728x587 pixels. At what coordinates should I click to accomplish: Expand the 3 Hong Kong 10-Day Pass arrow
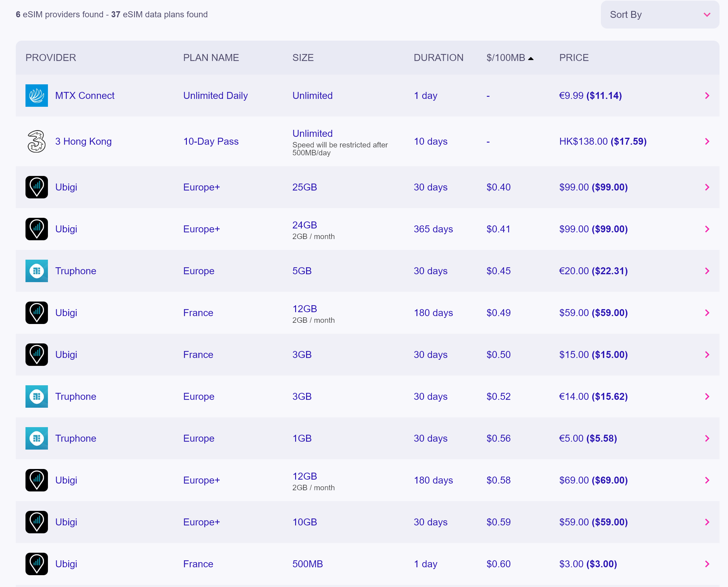click(x=707, y=141)
